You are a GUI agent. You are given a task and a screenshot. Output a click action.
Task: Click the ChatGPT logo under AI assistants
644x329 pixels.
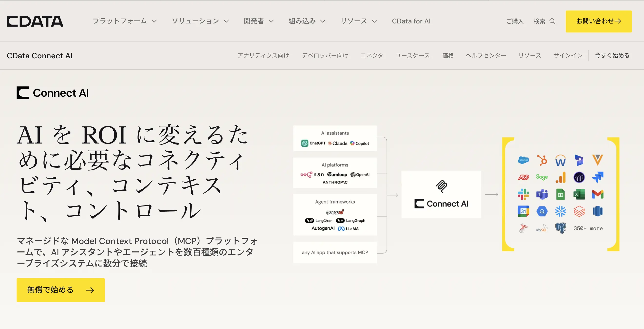click(x=313, y=143)
